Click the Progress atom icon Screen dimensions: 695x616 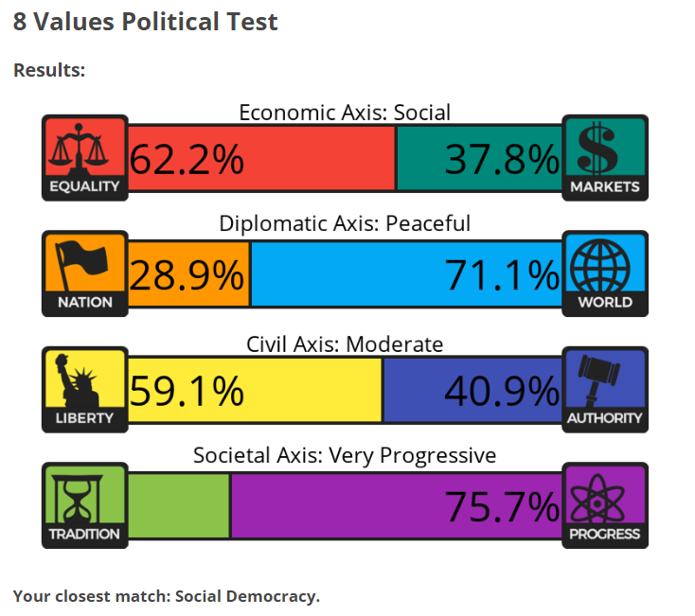604,496
